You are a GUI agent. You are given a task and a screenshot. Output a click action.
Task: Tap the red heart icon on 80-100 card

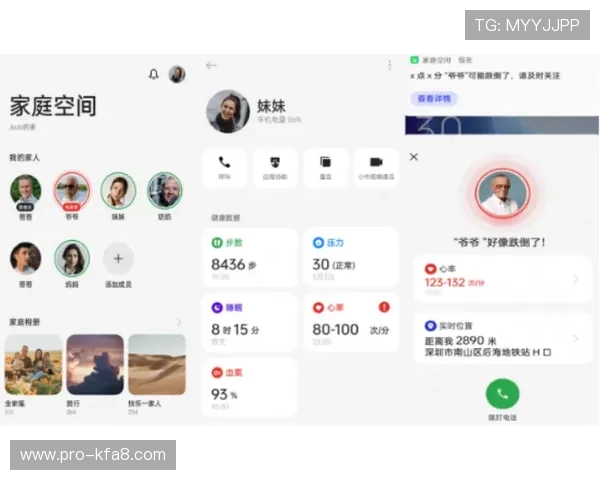pos(318,307)
